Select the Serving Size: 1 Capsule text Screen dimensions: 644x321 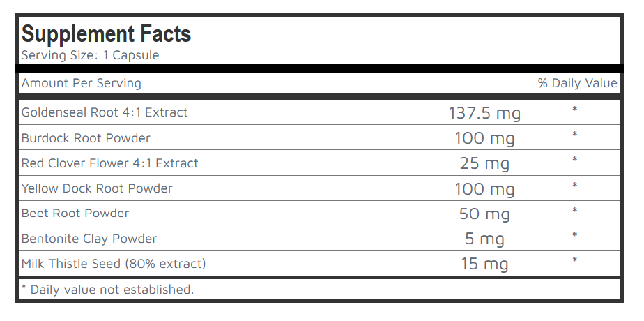pos(90,55)
